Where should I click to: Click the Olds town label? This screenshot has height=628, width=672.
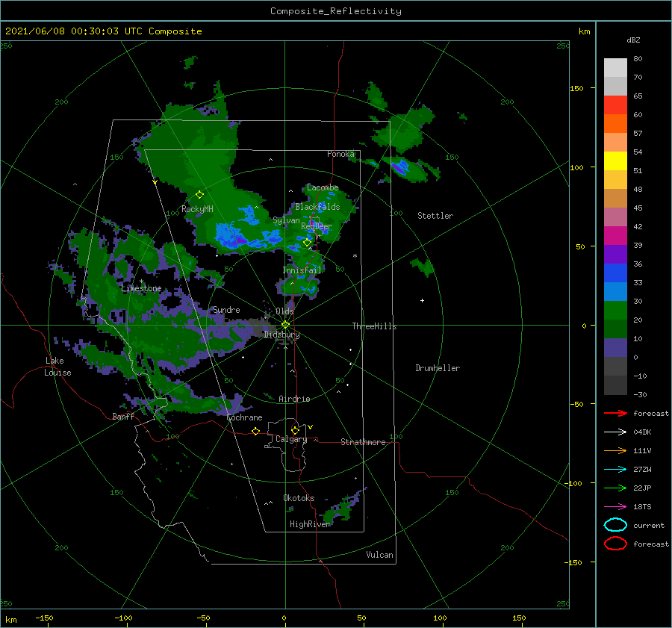[x=284, y=311]
